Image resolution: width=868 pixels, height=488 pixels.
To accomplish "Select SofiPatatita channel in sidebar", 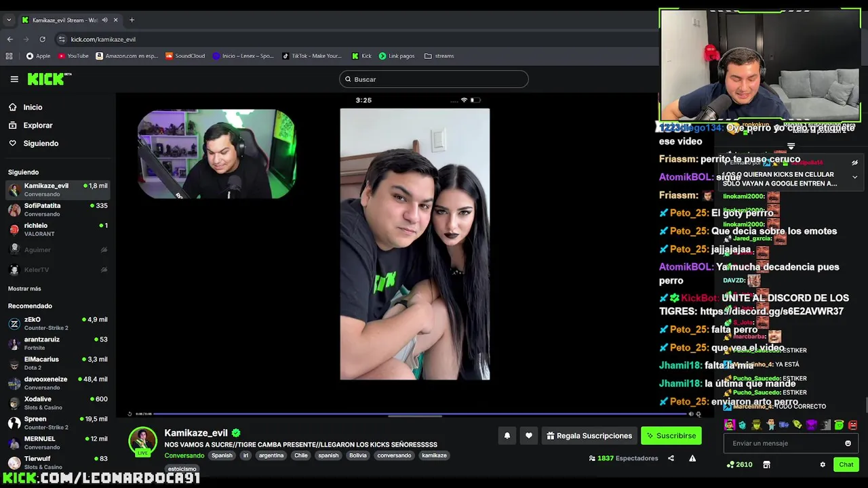I will coord(58,209).
